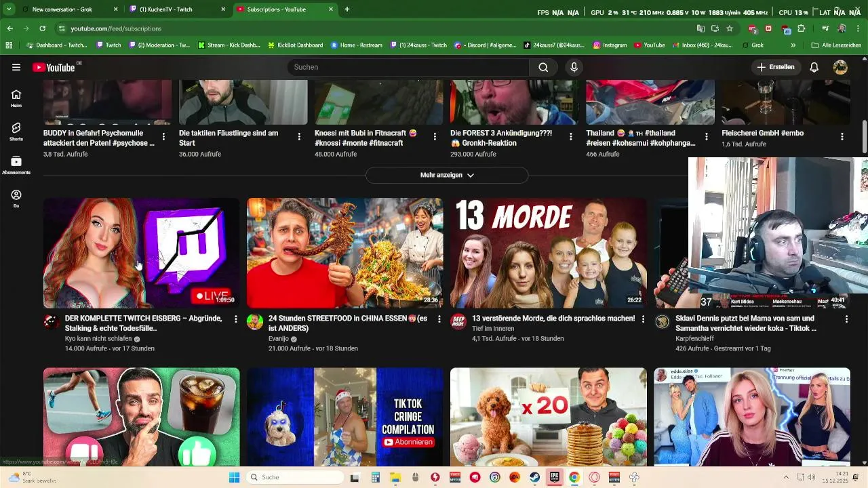Play the 13 MORDE video thumbnail
The image size is (868, 488).
(x=548, y=253)
